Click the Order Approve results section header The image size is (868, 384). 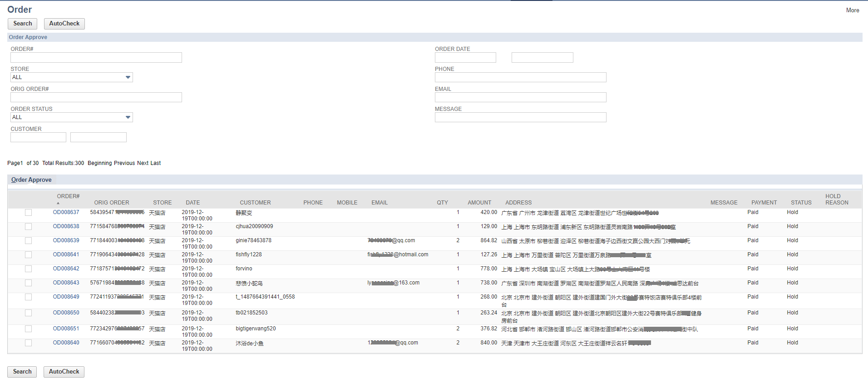tap(31, 180)
